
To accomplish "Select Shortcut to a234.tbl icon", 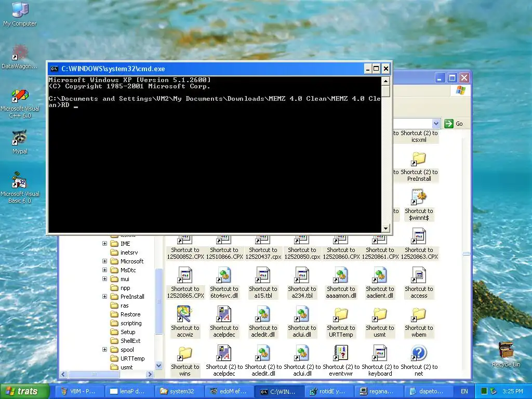I will (x=302, y=283).
